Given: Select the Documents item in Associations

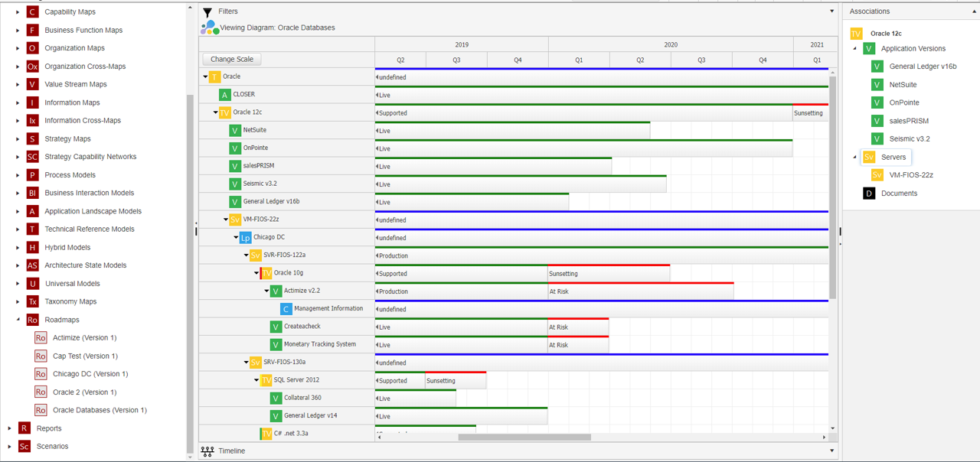Looking at the screenshot, I should [899, 194].
